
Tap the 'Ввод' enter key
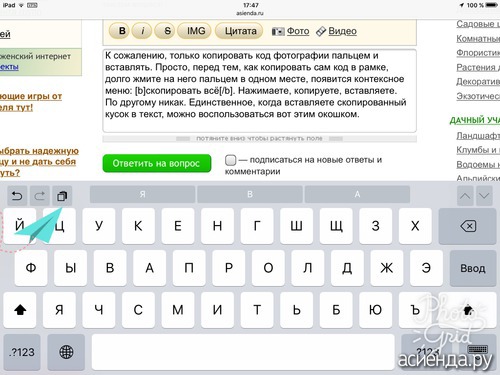(x=473, y=268)
